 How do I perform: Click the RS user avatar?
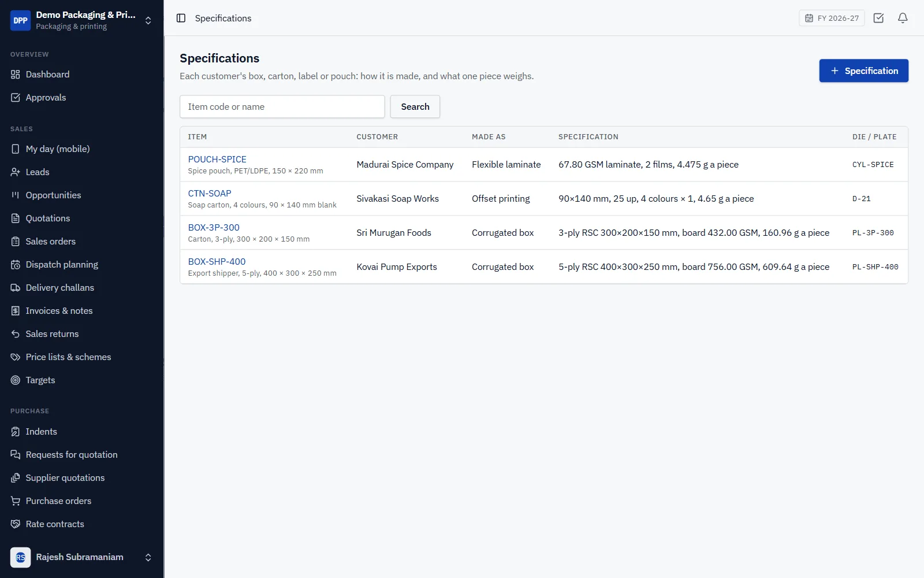click(x=21, y=557)
